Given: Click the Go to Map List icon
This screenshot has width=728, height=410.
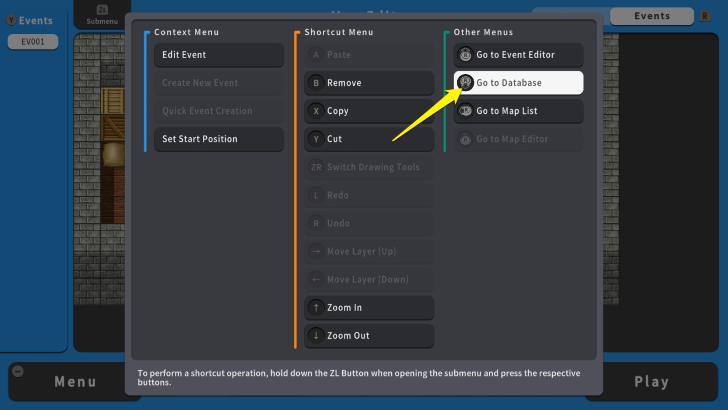Looking at the screenshot, I should [x=465, y=111].
